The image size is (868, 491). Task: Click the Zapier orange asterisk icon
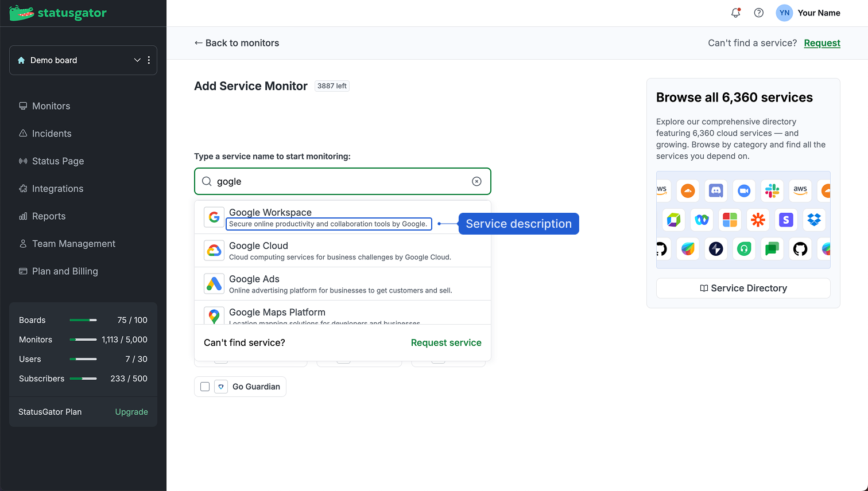758,219
